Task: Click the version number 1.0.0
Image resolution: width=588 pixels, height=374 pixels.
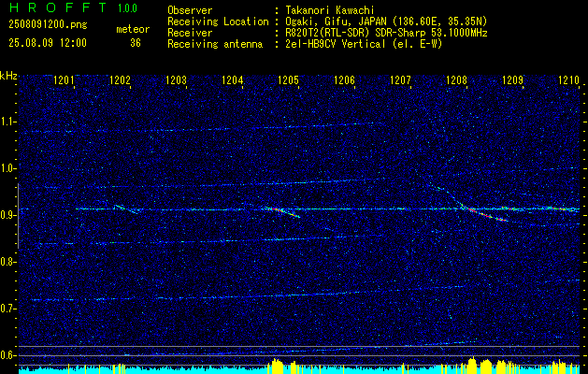Action: pyautogui.click(x=127, y=8)
